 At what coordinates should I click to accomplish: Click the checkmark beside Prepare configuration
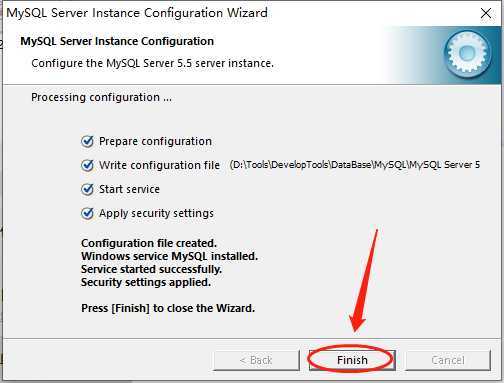pos(87,141)
